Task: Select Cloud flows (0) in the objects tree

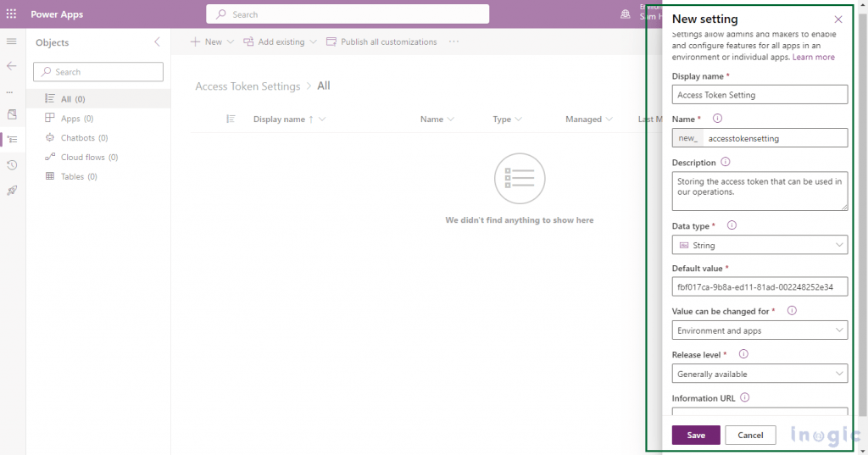Action: (98, 158)
